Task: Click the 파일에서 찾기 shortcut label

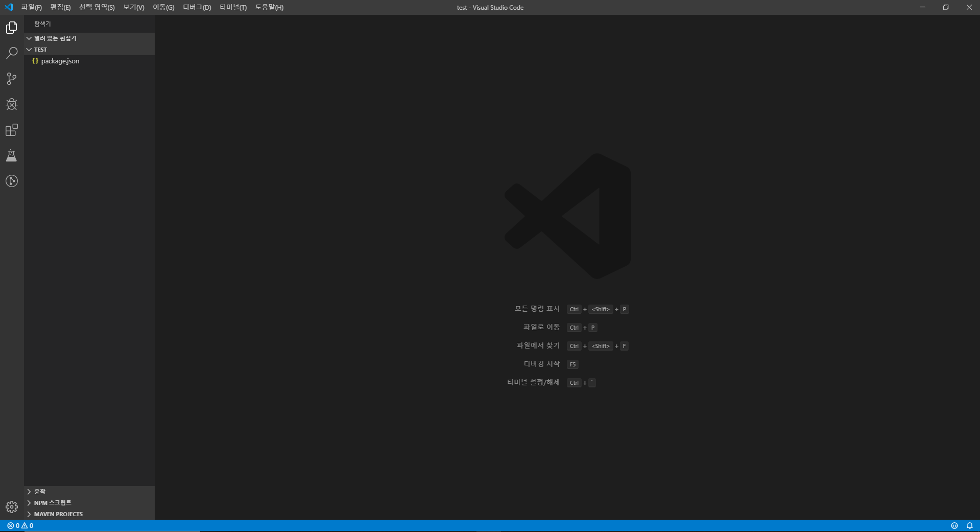Action: [538, 345]
